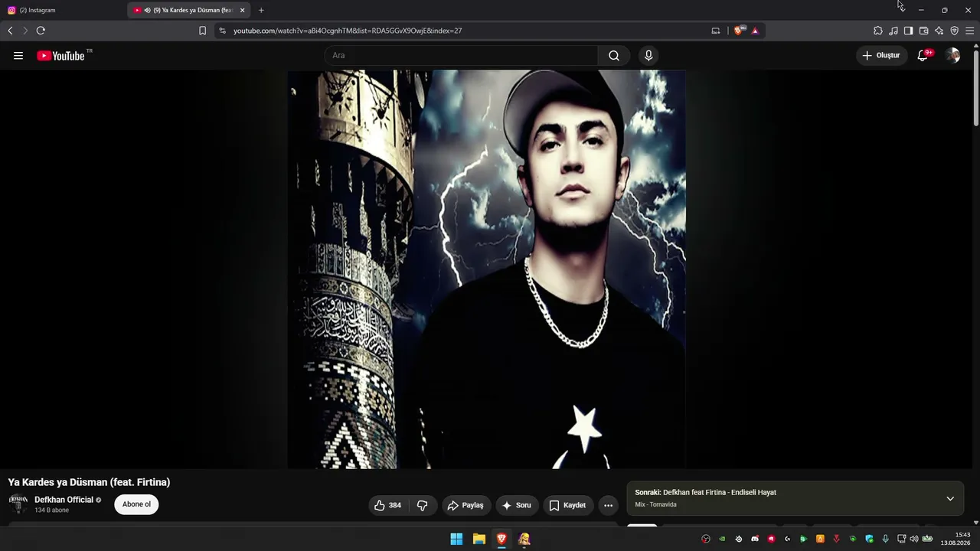Viewport: 980px width, 551px height.
Task: Open the Windows Start menu
Action: (x=456, y=539)
